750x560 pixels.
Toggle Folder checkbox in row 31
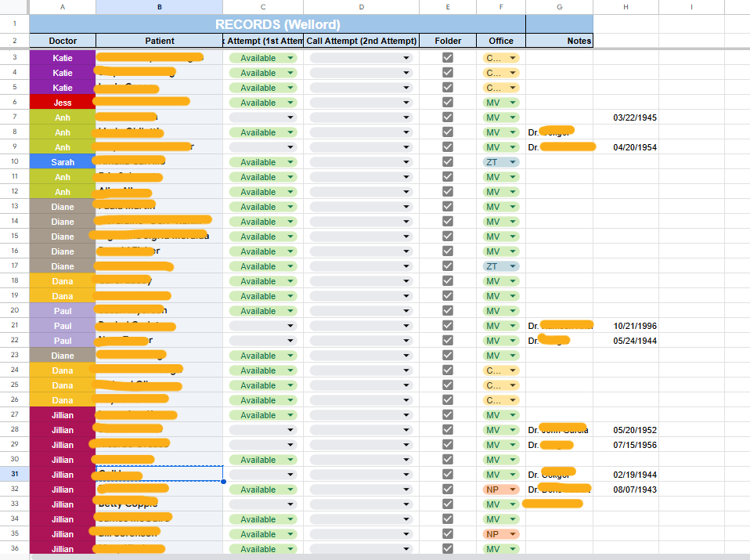[x=448, y=475]
